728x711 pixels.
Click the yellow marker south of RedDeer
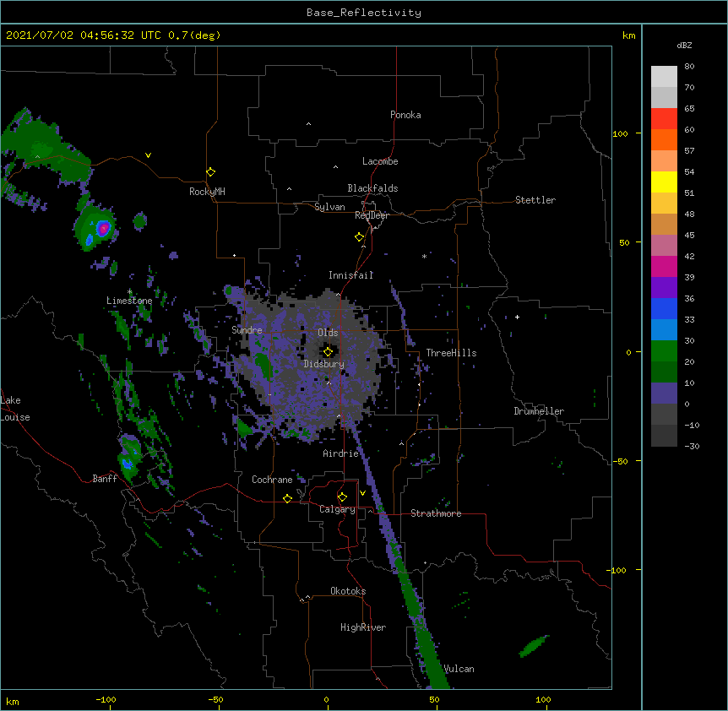tap(359, 237)
